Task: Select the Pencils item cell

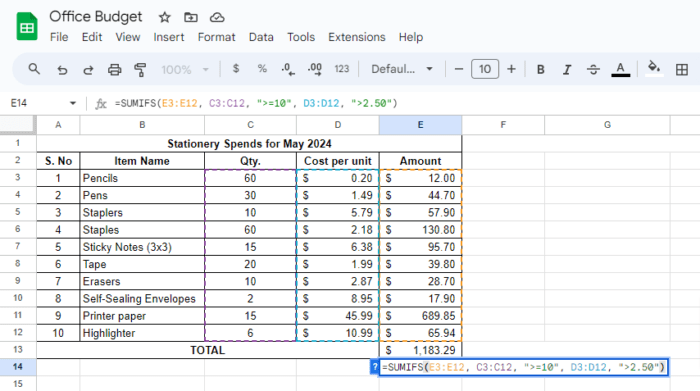Action: (x=142, y=178)
